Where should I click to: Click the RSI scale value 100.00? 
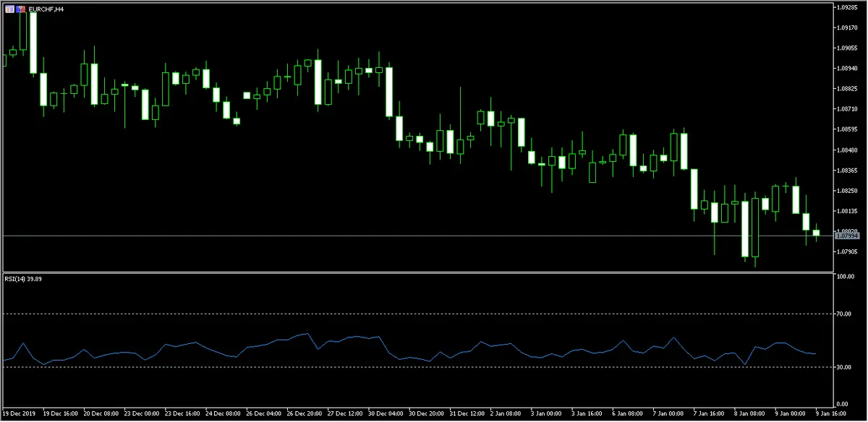[846, 277]
